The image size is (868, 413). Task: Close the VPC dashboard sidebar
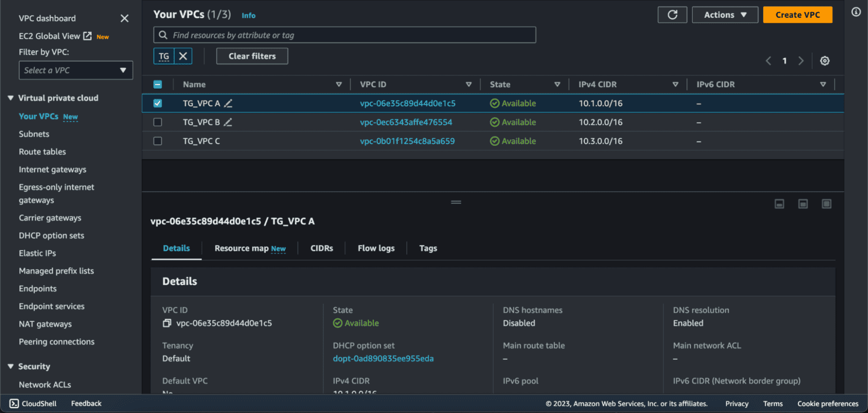124,18
